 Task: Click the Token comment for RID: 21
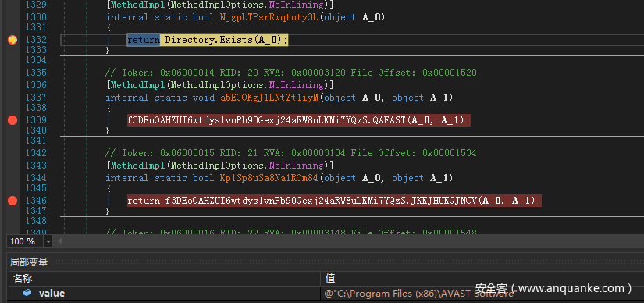291,153
